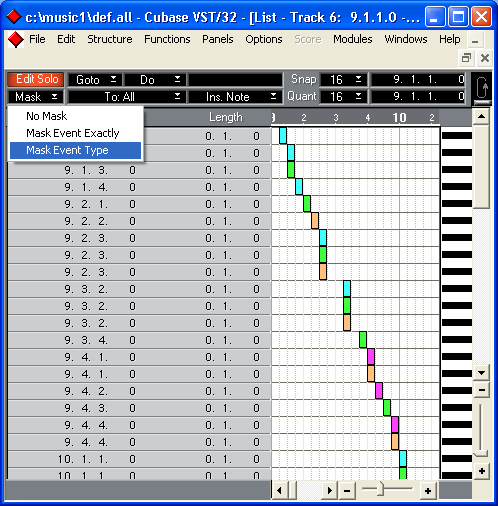This screenshot has height=506, width=498.
Task: Open the Functions menu
Action: coord(167,39)
